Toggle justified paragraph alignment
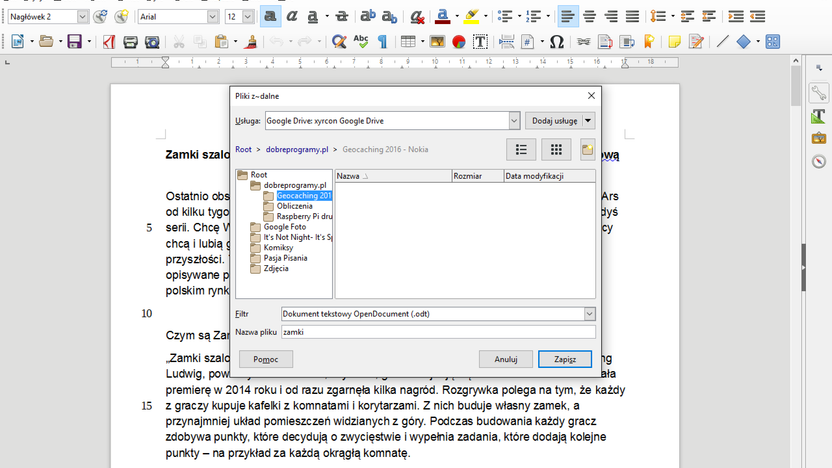The width and height of the screenshot is (832, 468). (632, 16)
